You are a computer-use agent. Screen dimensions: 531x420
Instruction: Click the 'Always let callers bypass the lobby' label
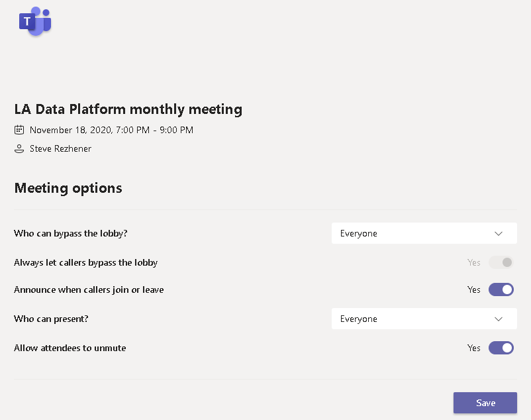pos(85,262)
